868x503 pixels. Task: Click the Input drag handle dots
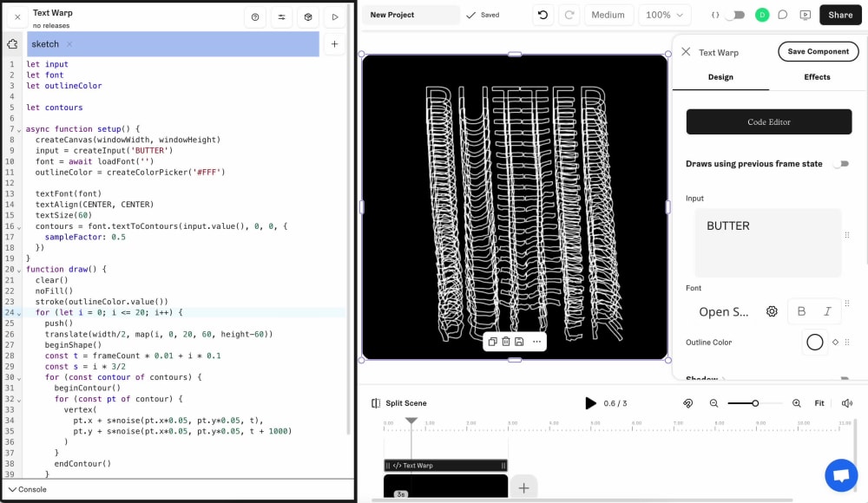click(x=847, y=235)
